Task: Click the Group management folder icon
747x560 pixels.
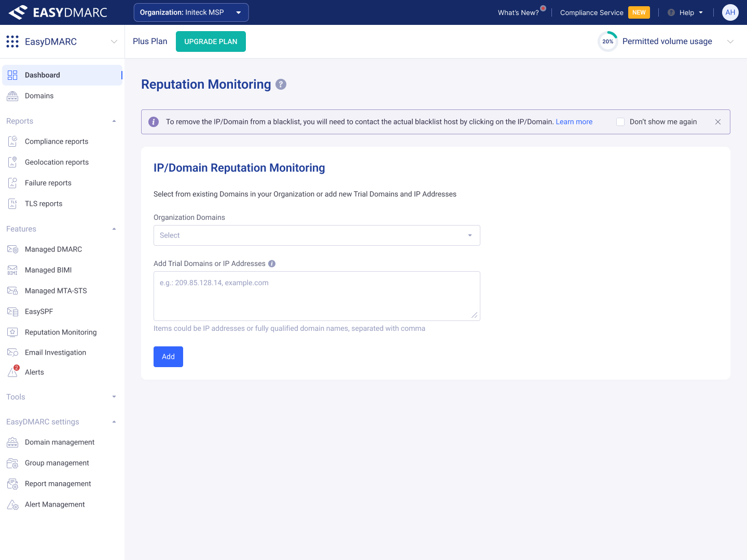Action: pos(12,463)
